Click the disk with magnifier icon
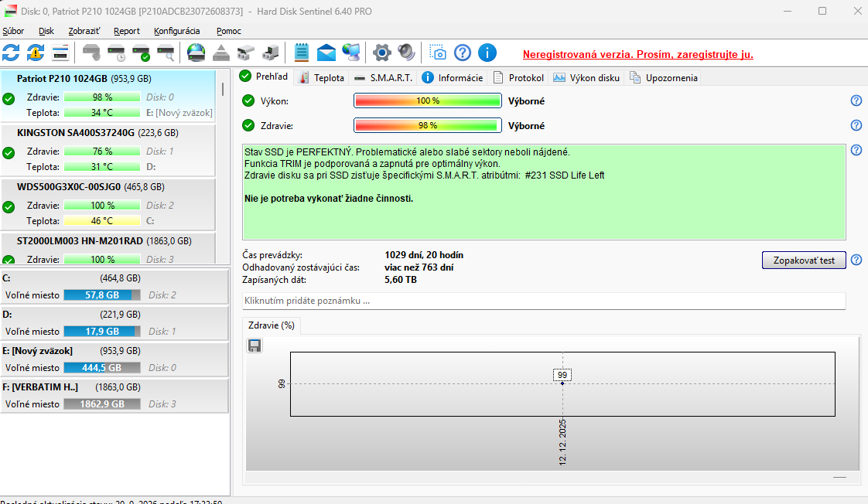Screen dimensions: 868x504 pos(166,53)
